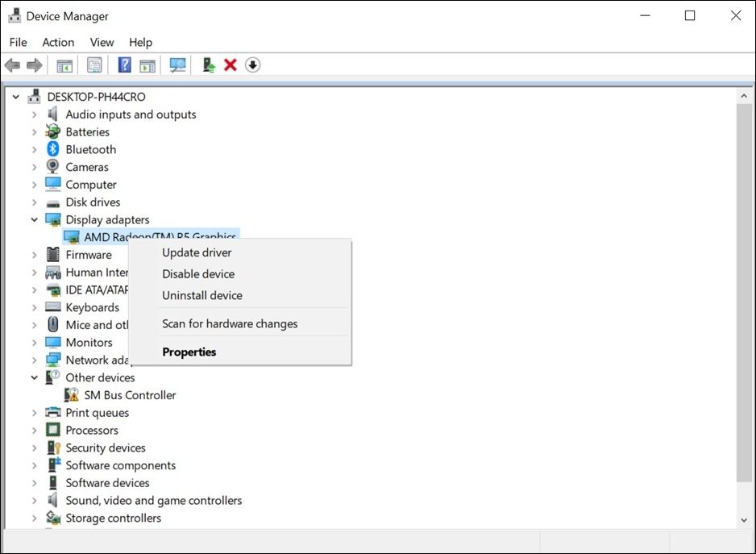Expand the Processors category

(35, 431)
